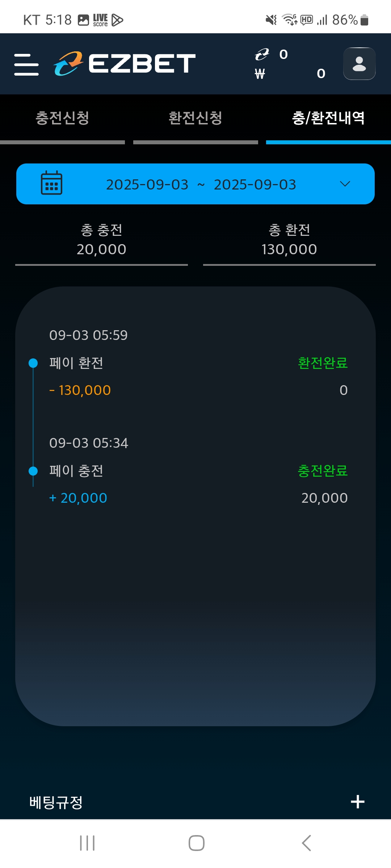This screenshot has width=391, height=868.
Task: Tap the 총 환전 130,000 summary
Action: pos(289,240)
